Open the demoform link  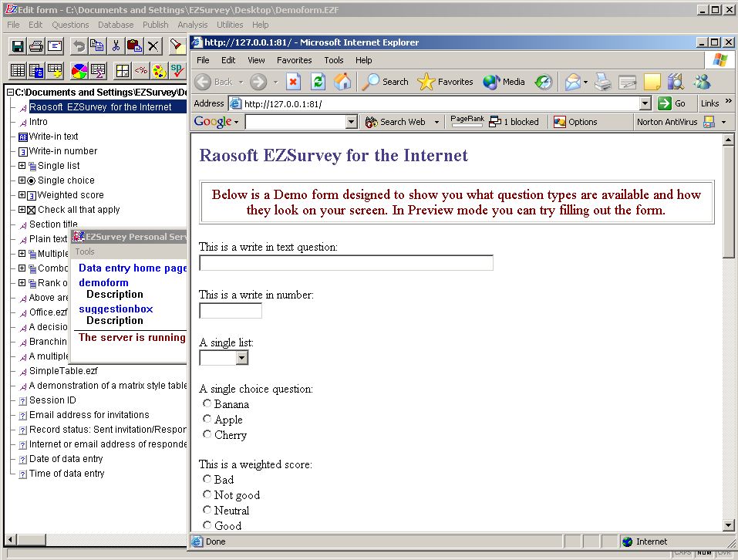pos(103,282)
